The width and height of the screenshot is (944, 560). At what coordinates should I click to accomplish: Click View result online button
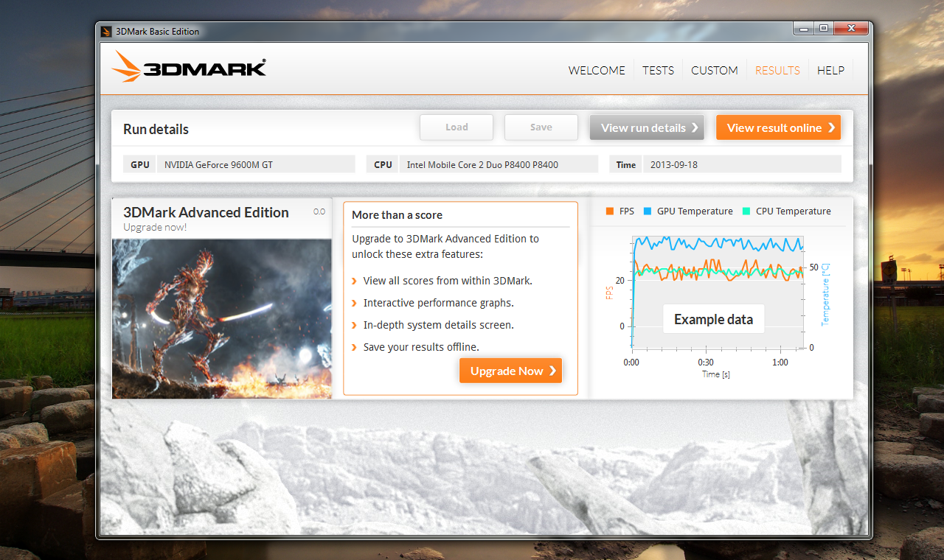coord(778,127)
